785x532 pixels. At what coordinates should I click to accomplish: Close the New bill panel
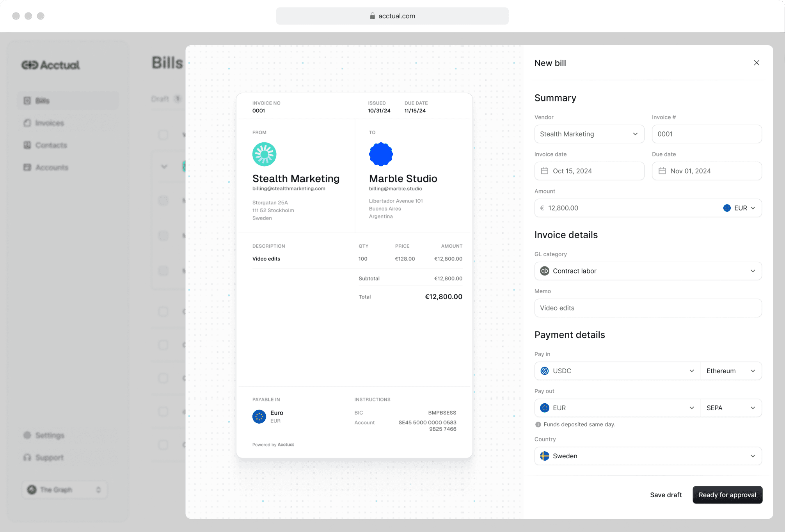coord(756,63)
